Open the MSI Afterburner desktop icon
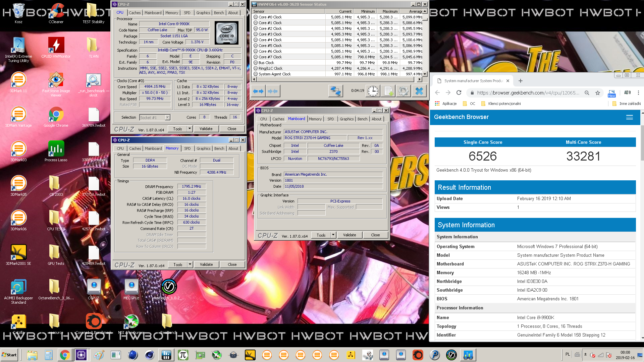This screenshot has height=362, width=644. tap(131, 324)
